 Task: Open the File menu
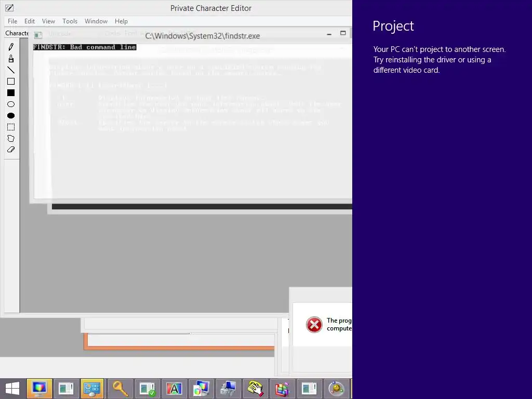(12, 21)
